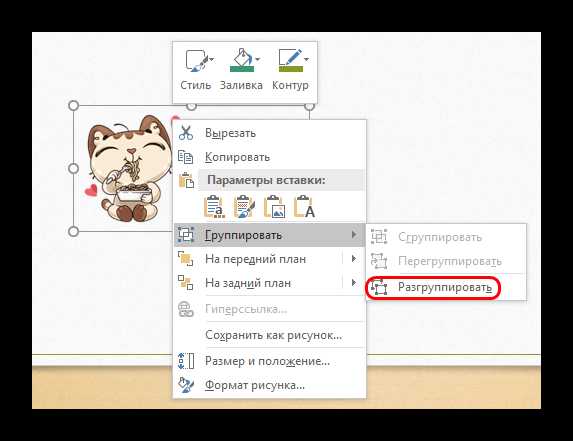Click the bring to front icon
This screenshot has width=573, height=441.
186,259
